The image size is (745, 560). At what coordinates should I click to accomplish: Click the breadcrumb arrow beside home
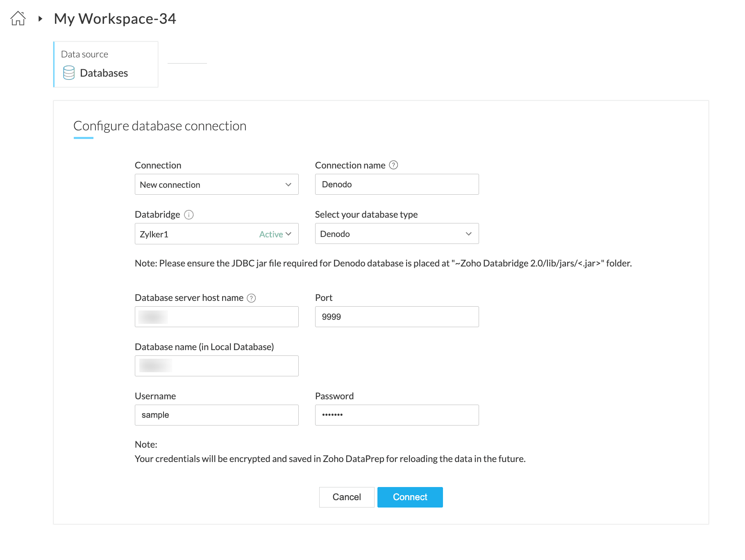click(40, 18)
